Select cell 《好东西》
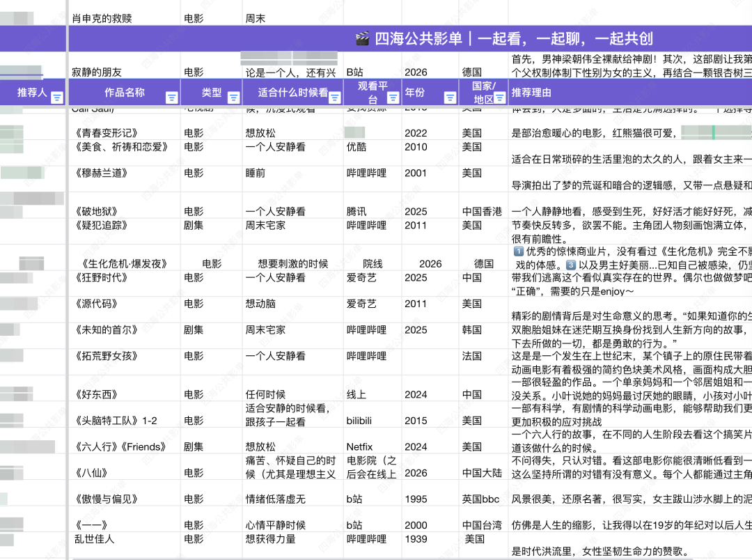This screenshot has height=560, width=752. (x=124, y=388)
